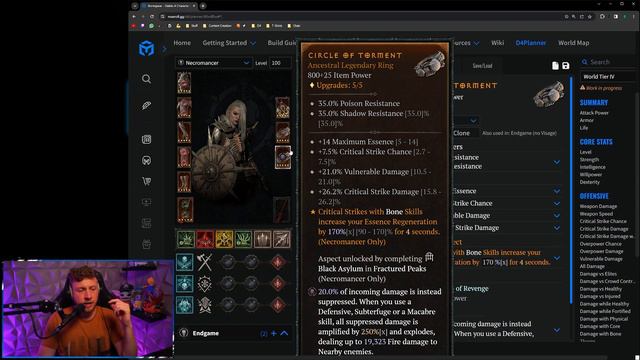This screenshot has height=360, width=640.
Task: Switch to the Save/Load tab
Action: click(x=482, y=66)
